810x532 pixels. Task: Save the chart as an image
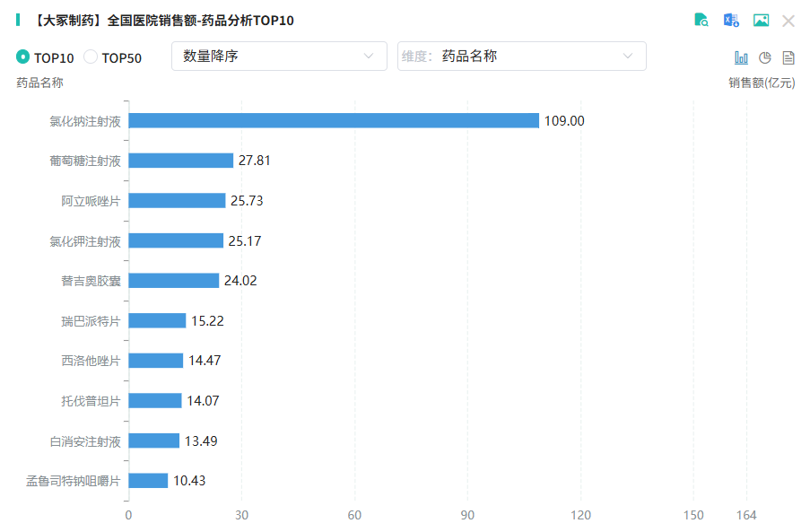point(761,20)
